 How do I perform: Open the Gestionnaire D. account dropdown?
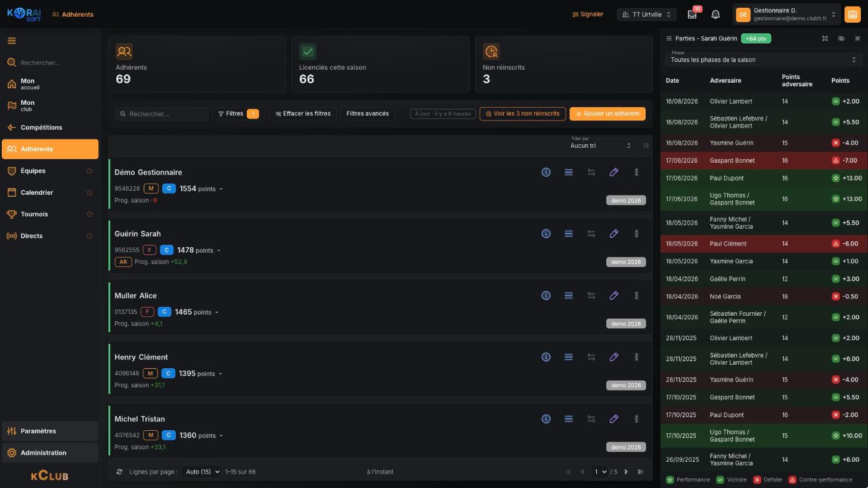click(x=786, y=14)
